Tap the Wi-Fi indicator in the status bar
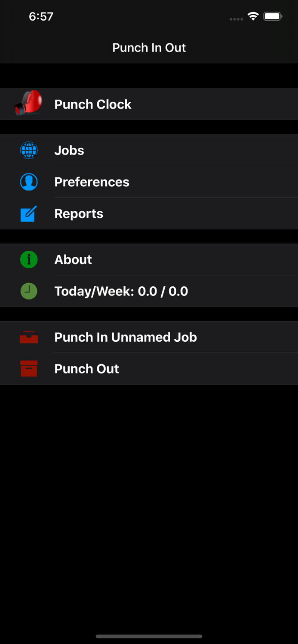This screenshot has height=644, width=298. (253, 16)
